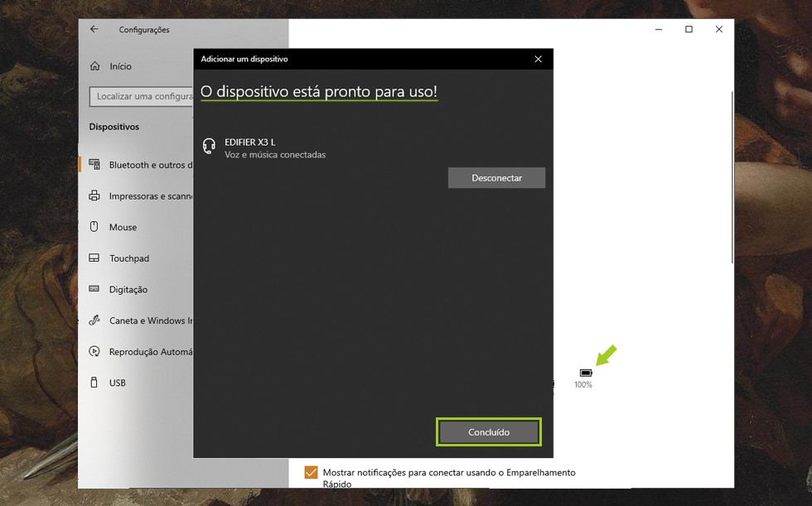
Task: Click the keyboard icon beside Digitação
Action: [94, 289]
